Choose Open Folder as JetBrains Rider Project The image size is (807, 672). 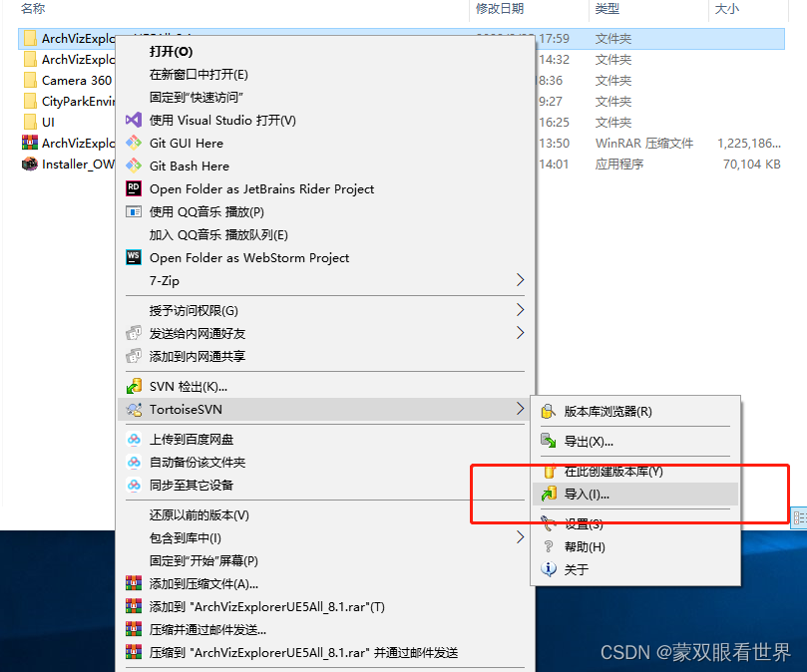[261, 188]
